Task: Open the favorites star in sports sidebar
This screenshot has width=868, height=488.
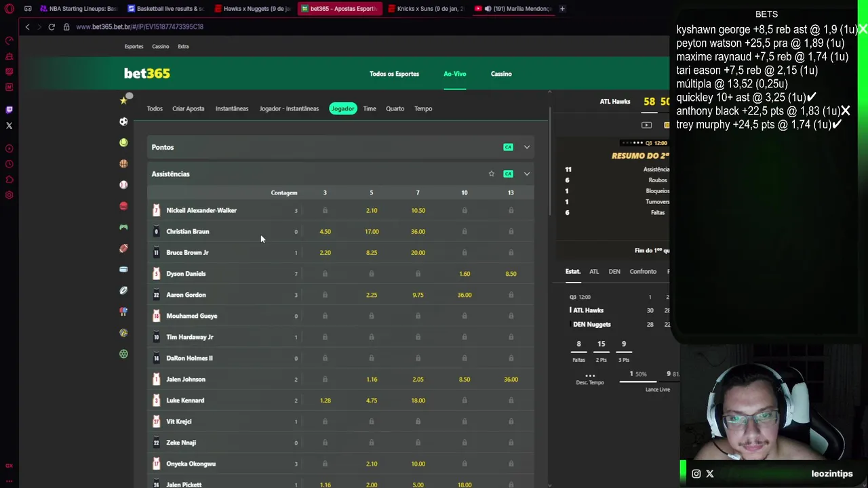Action: coord(123,100)
